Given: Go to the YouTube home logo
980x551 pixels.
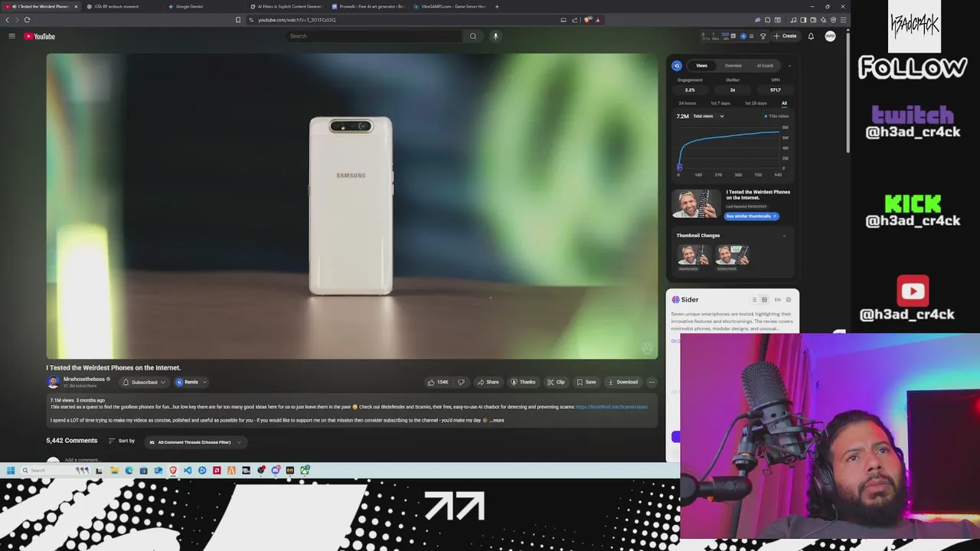Looking at the screenshot, I should (x=39, y=36).
